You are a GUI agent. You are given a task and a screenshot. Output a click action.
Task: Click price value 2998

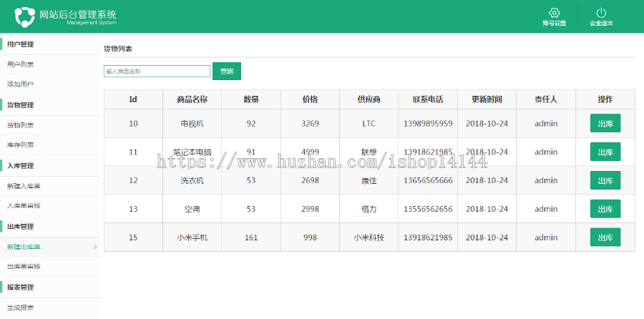click(x=310, y=209)
